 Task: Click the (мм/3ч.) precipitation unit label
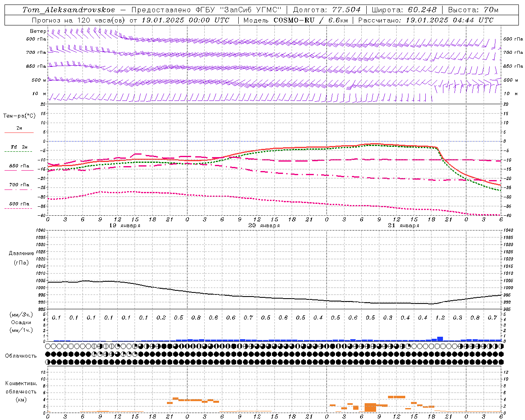pos(21,315)
